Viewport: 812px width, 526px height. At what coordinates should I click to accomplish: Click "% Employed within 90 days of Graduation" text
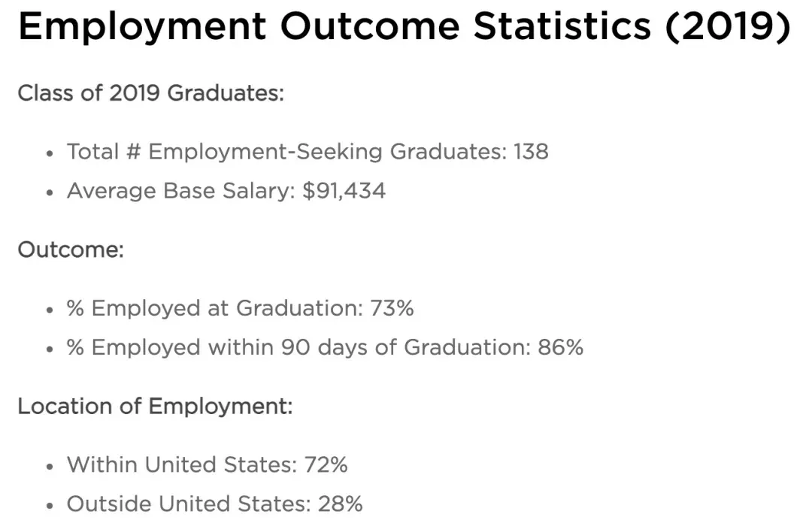pos(298,347)
